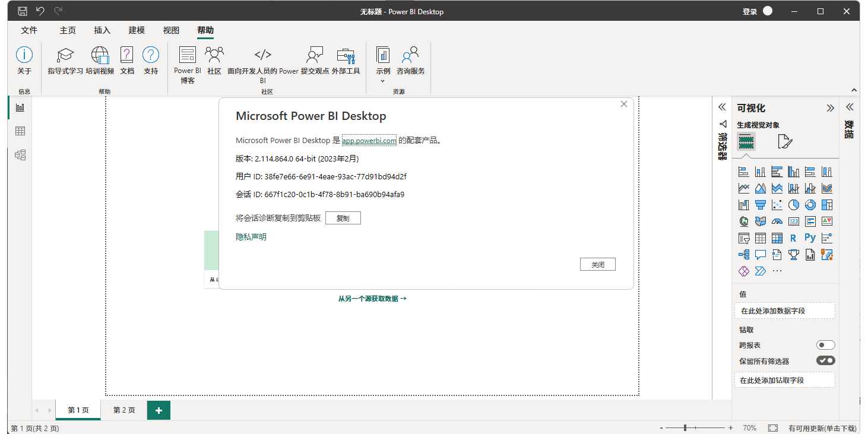Select the Python visual (Py) icon

(810, 238)
